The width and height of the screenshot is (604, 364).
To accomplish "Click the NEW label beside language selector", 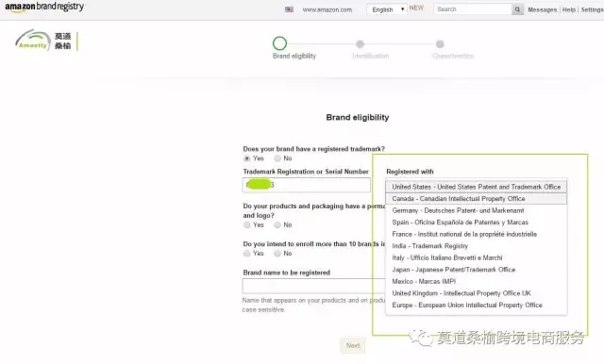I will click(416, 8).
